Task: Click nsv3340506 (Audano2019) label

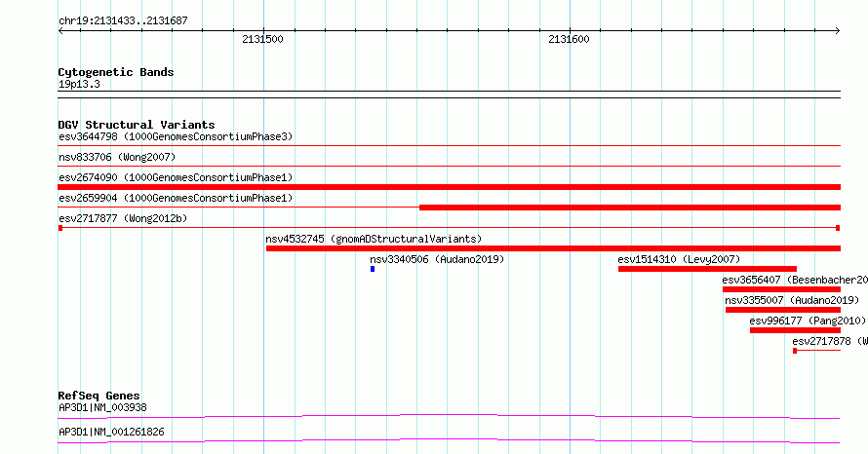Action: [437, 259]
